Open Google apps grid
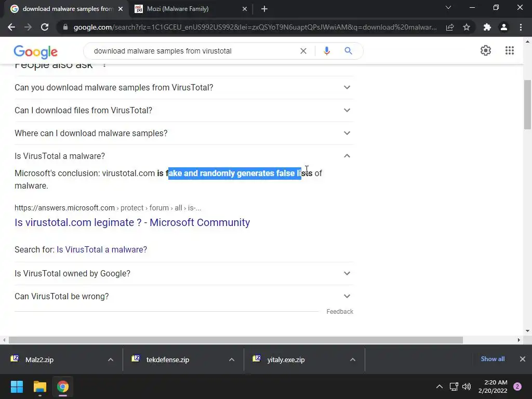The width and height of the screenshot is (532, 399). [x=510, y=50]
